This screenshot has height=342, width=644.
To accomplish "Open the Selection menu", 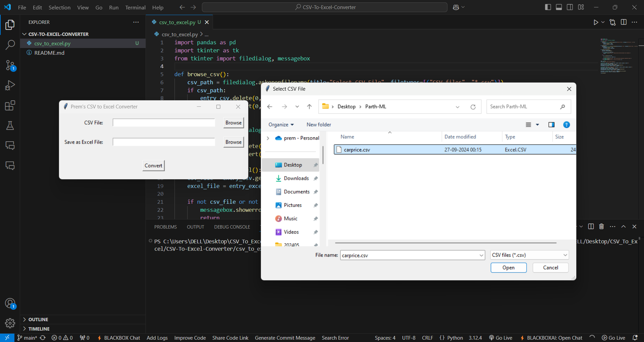I will click(x=59, y=7).
